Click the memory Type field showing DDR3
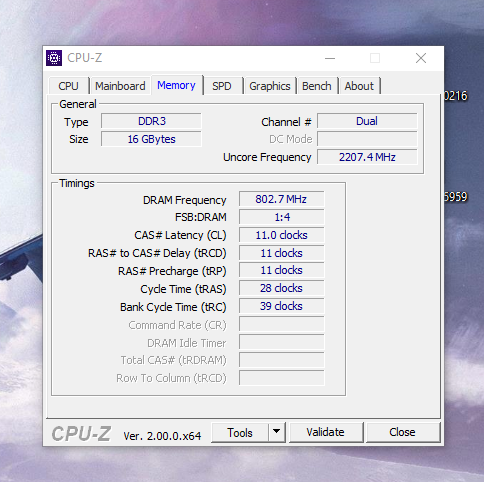Viewport: 484px width, 482px height. [x=152, y=121]
